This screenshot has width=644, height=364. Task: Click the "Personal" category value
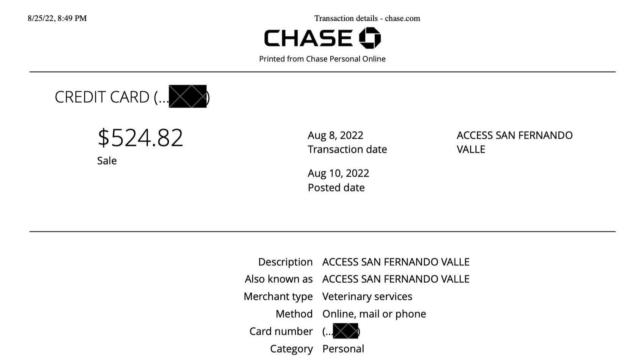pyautogui.click(x=343, y=349)
